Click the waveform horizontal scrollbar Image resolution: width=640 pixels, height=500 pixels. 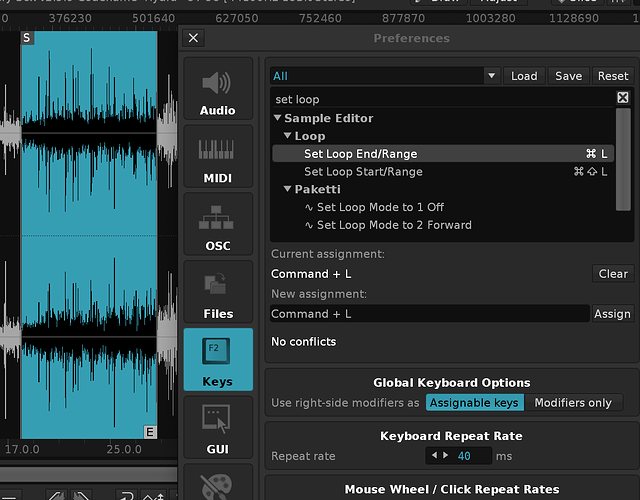(x=89, y=474)
